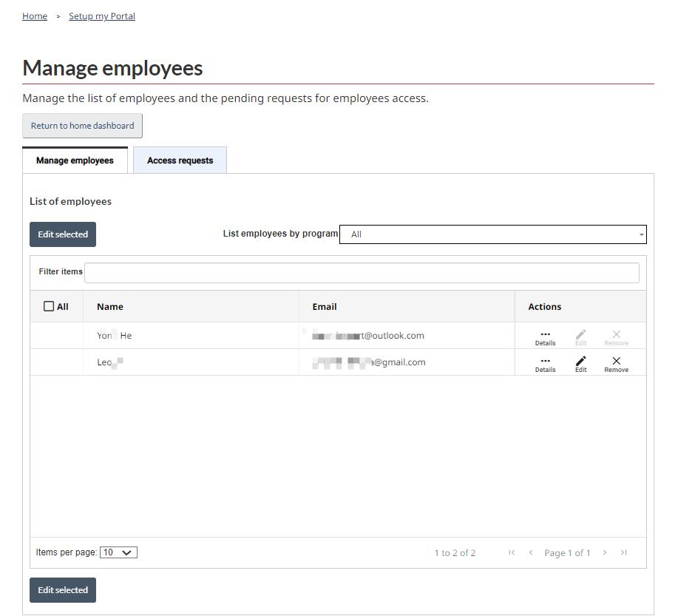
Task: Click the Edit pencil for gmail.com employee
Action: pos(580,363)
